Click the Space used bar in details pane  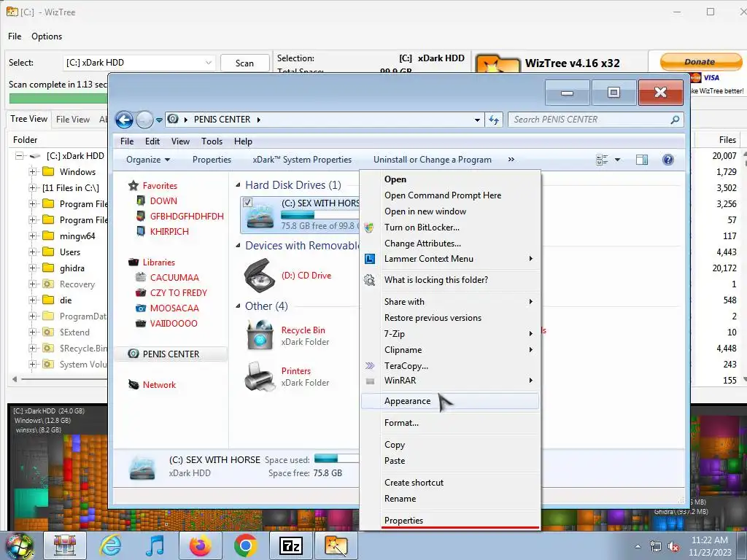336,459
